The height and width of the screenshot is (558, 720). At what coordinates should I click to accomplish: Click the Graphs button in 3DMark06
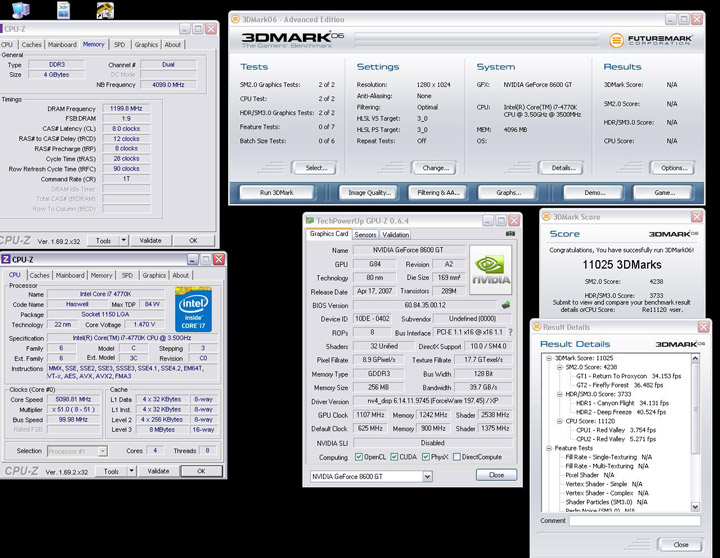[508, 192]
